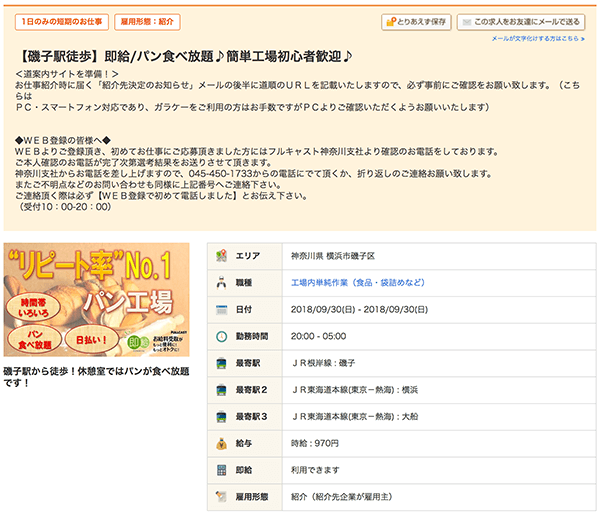Viewport: 600px width, 515px height.
Task: Click the working hours 20:00 - 05:00
Action: (318, 336)
